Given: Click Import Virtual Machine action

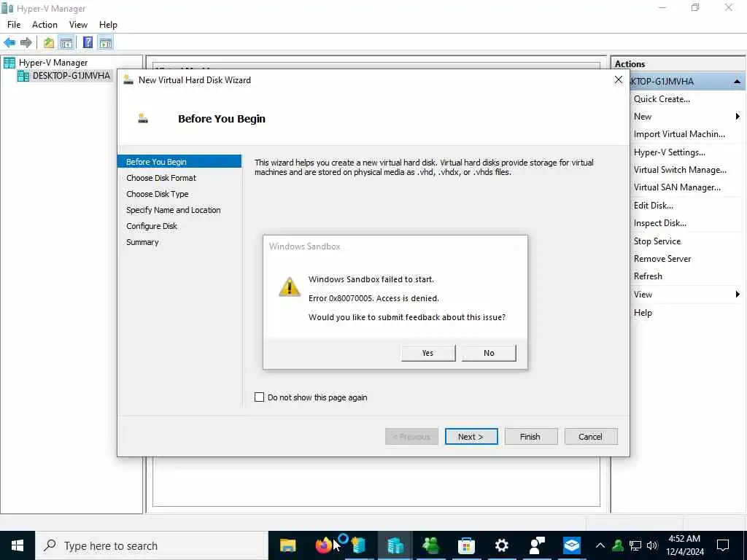Looking at the screenshot, I should pos(679,134).
